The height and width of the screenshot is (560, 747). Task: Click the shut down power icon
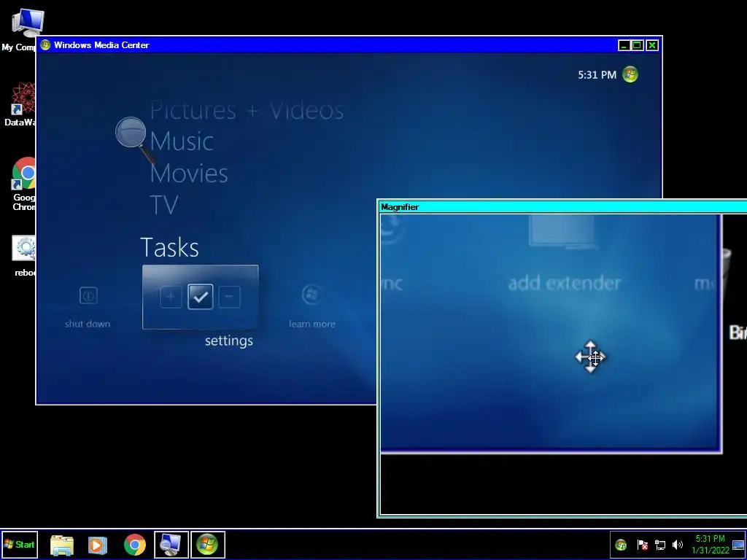pos(88,295)
